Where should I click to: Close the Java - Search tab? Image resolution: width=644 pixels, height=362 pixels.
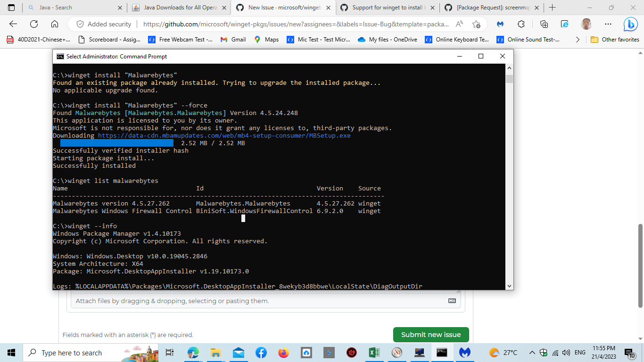pos(119,8)
